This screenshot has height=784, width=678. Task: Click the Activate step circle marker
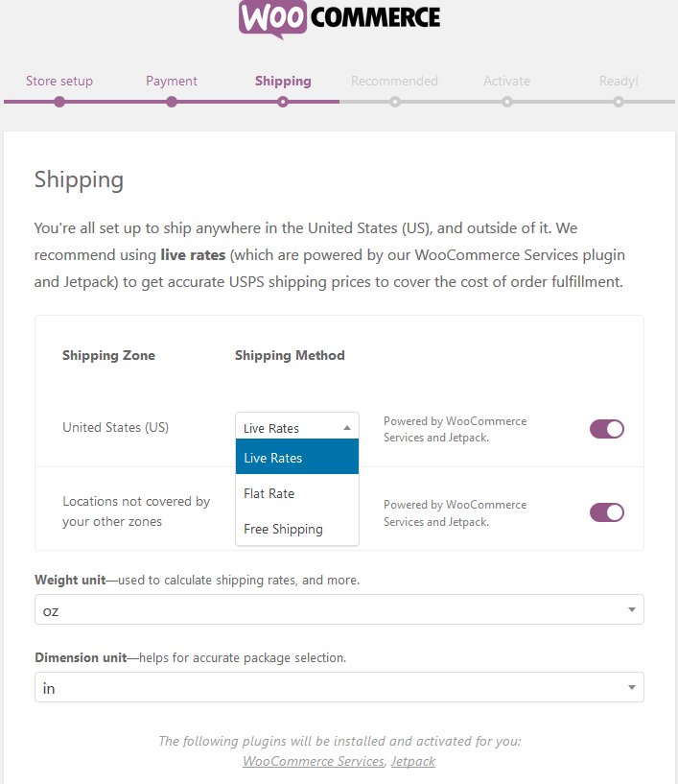pos(506,100)
